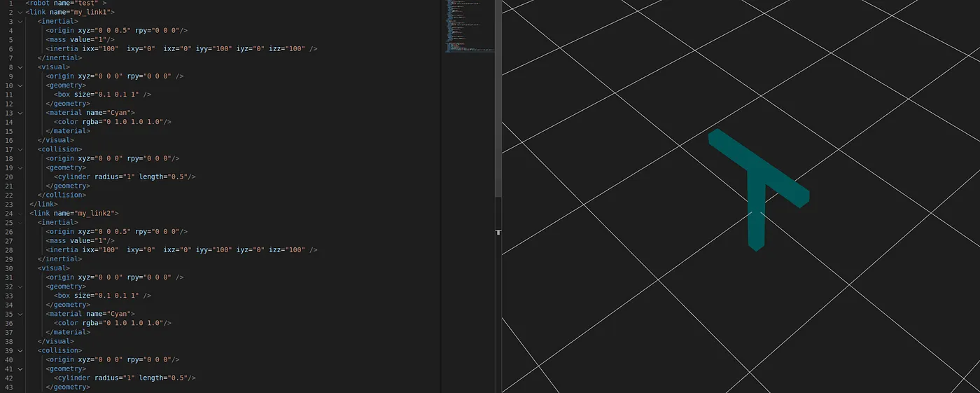
Task: Click the cylinder radius text on line 42
Action: 125,378
